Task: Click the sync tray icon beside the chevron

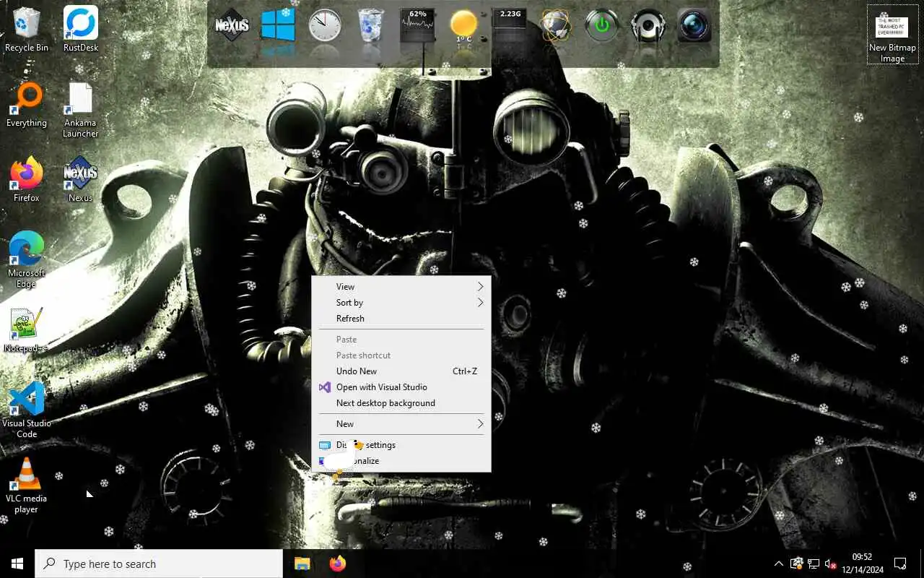Action: 797,564
